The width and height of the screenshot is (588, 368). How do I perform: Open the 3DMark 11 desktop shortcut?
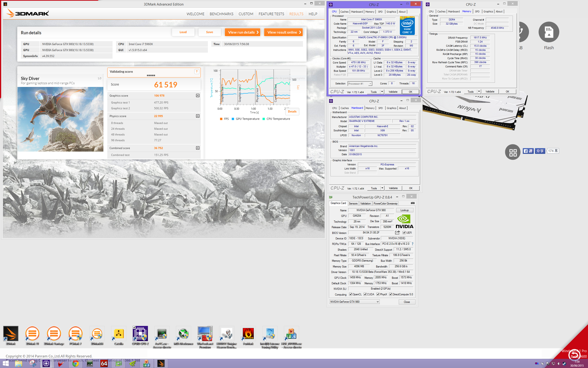32,335
